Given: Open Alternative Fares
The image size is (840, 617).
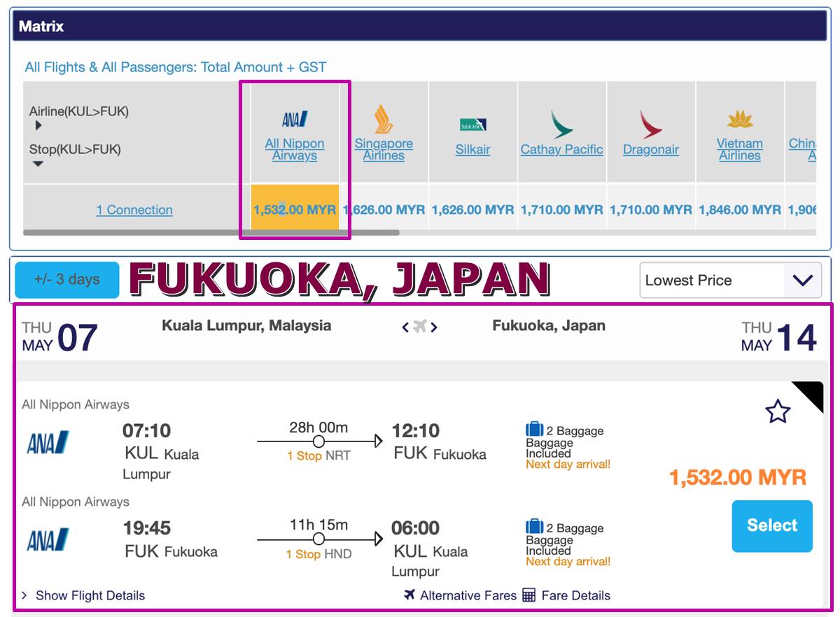Looking at the screenshot, I should (460, 595).
